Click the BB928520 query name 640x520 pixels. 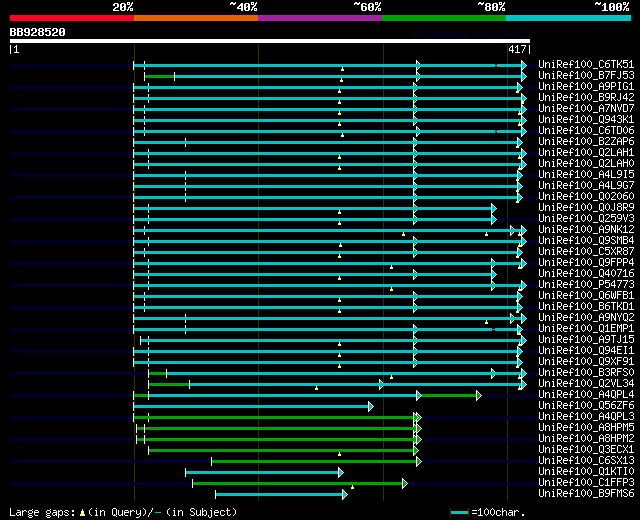coord(38,32)
